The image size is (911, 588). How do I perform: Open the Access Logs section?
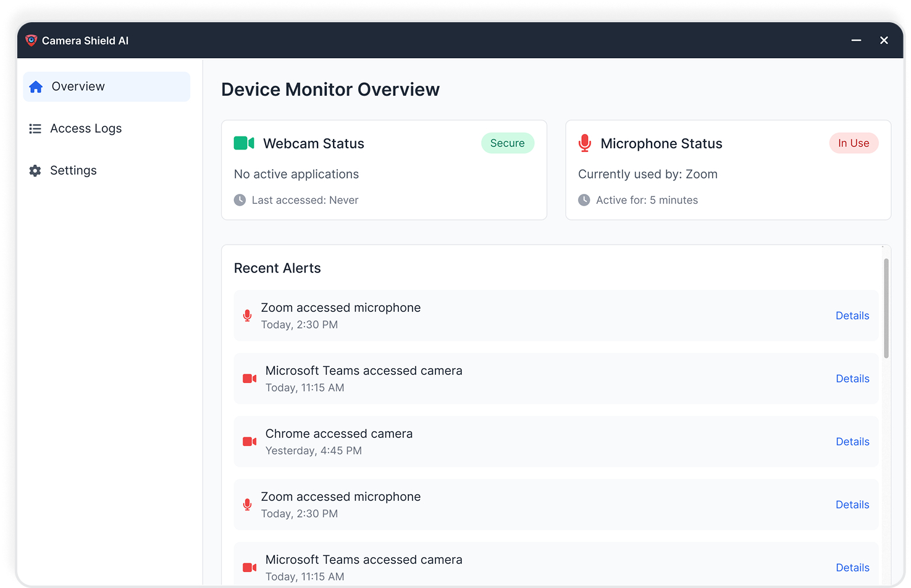tap(86, 128)
